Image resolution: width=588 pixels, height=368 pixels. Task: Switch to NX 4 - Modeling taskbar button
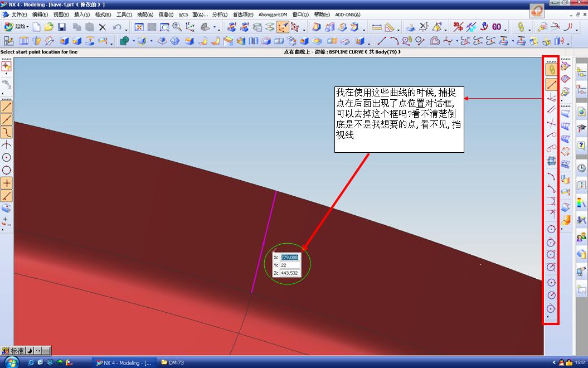(x=123, y=363)
